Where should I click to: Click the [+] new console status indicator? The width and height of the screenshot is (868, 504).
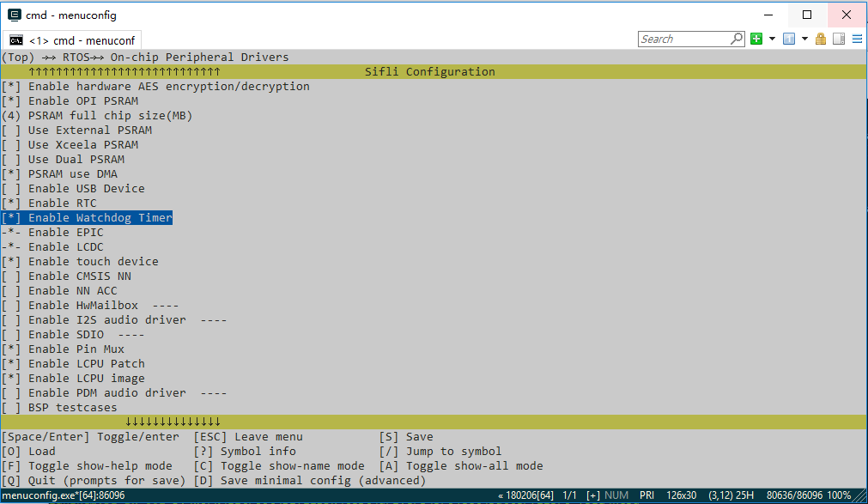(x=593, y=496)
